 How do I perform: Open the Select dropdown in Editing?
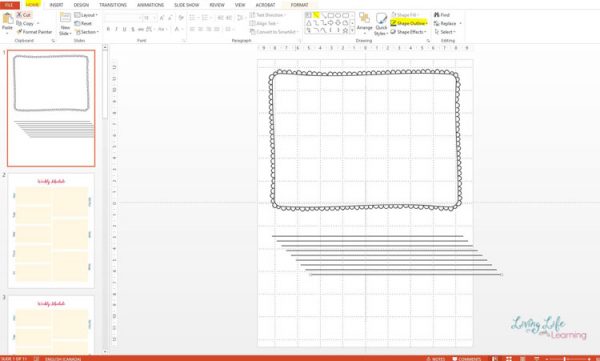pyautogui.click(x=445, y=32)
